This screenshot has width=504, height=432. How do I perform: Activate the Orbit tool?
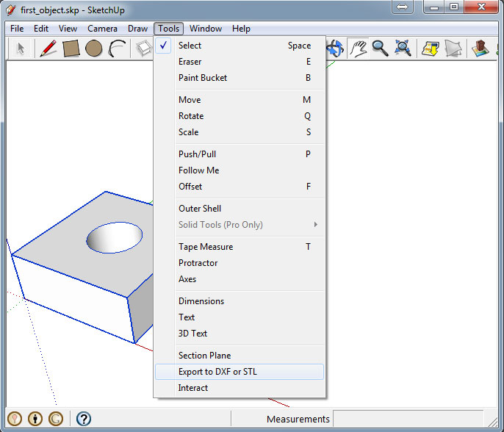pyautogui.click(x=335, y=48)
